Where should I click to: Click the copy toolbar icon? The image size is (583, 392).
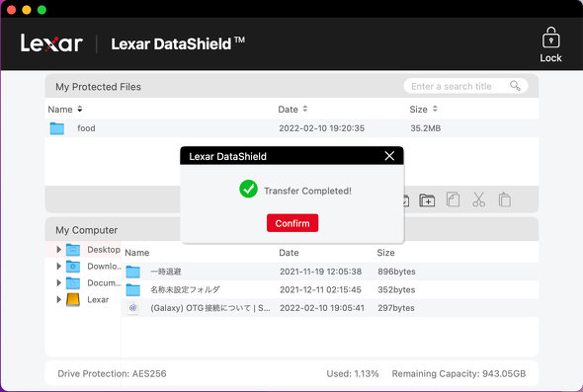pyautogui.click(x=453, y=199)
